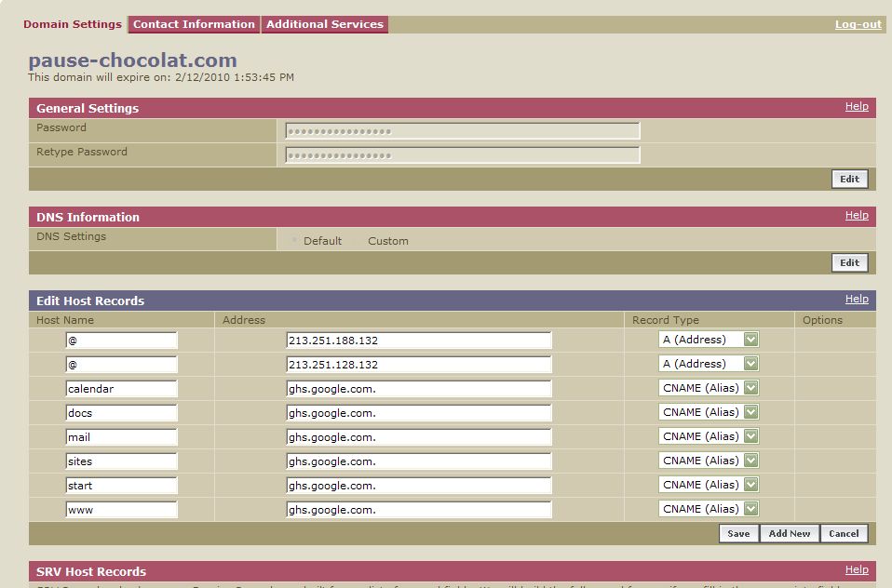Click the address field for mail row
Screen dimensions: 892x588
tap(419, 437)
